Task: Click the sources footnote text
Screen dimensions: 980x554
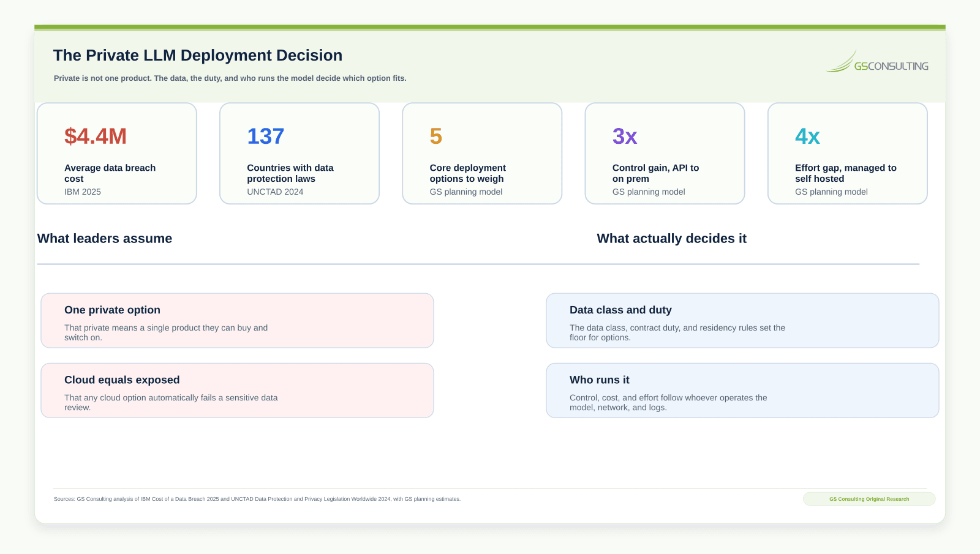Action: click(257, 499)
